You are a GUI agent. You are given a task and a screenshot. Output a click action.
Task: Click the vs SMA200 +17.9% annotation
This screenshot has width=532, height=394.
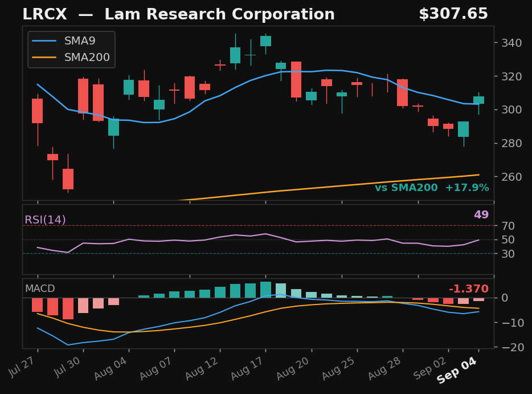[x=432, y=188]
